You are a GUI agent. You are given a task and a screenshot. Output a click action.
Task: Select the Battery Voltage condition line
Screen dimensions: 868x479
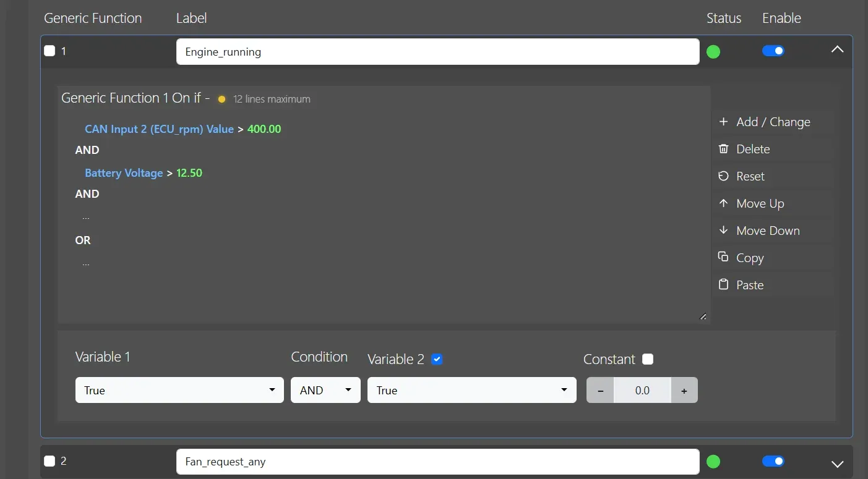(x=144, y=173)
